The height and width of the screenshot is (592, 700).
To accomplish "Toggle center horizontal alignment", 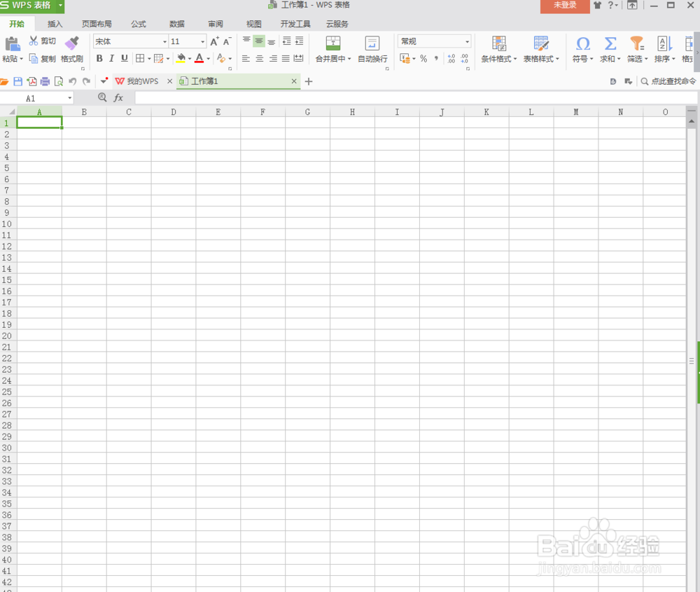I will point(260,59).
